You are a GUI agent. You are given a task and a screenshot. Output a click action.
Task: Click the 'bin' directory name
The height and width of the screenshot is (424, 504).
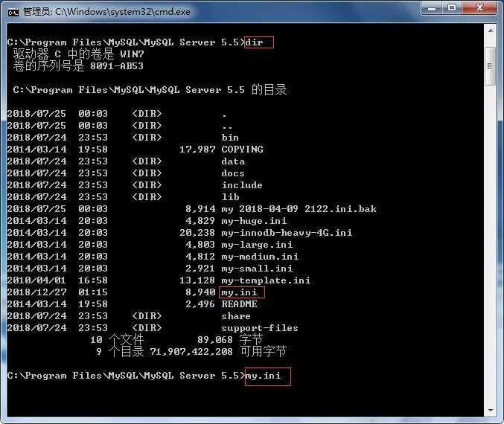[230, 138]
